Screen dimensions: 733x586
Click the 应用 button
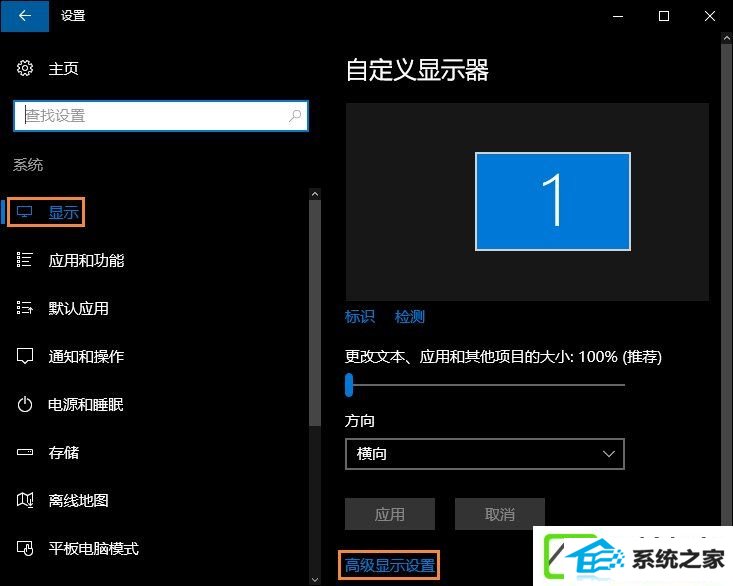[390, 514]
